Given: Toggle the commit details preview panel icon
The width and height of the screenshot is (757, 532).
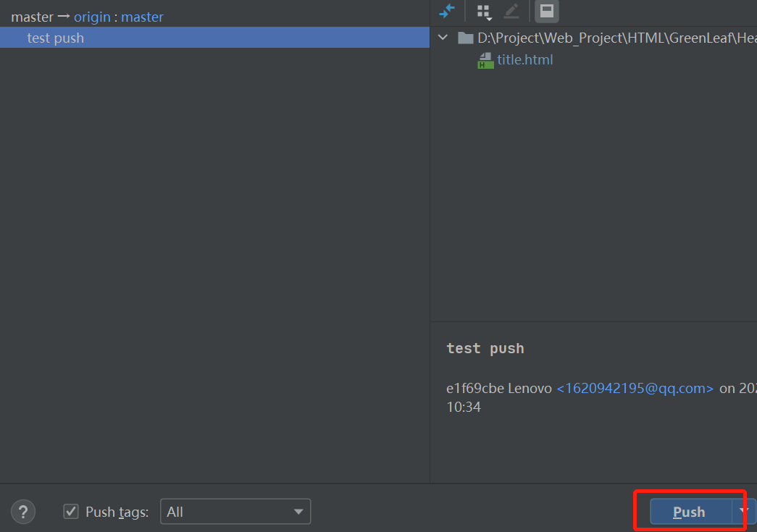Looking at the screenshot, I should 546,11.
